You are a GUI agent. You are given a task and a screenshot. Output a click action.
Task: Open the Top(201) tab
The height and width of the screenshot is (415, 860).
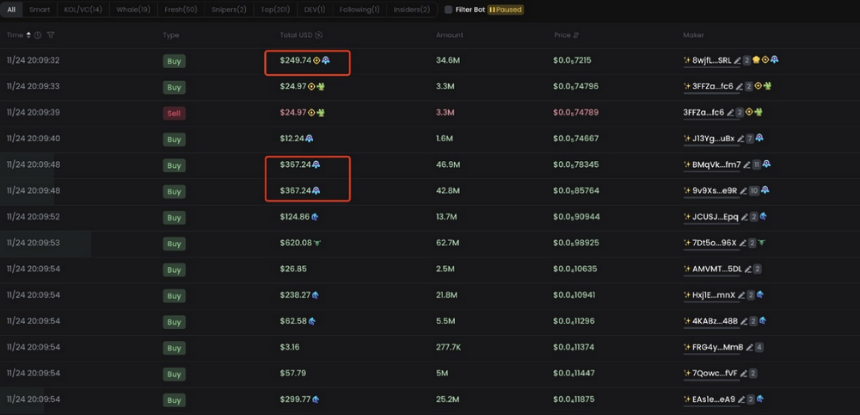click(x=276, y=10)
